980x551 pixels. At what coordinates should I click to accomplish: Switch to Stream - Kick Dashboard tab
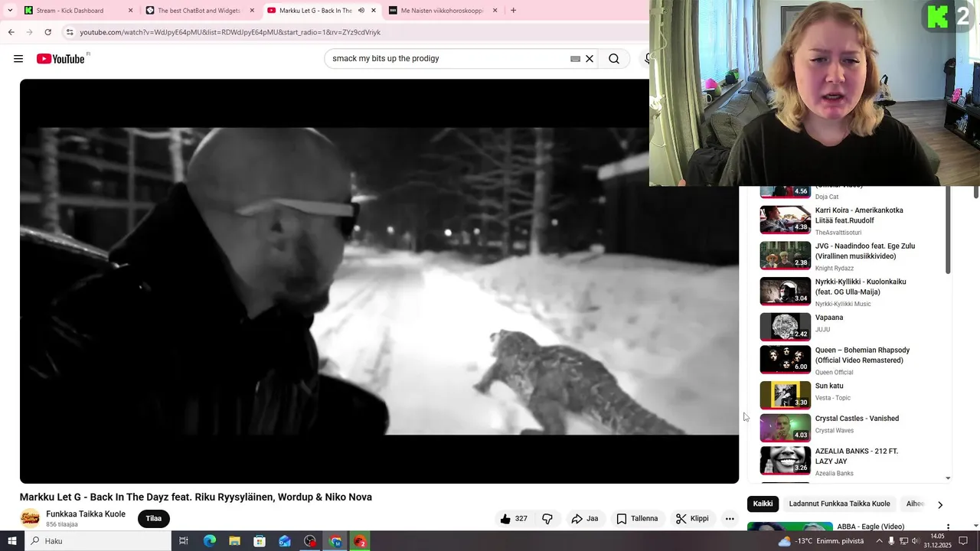coord(78,11)
